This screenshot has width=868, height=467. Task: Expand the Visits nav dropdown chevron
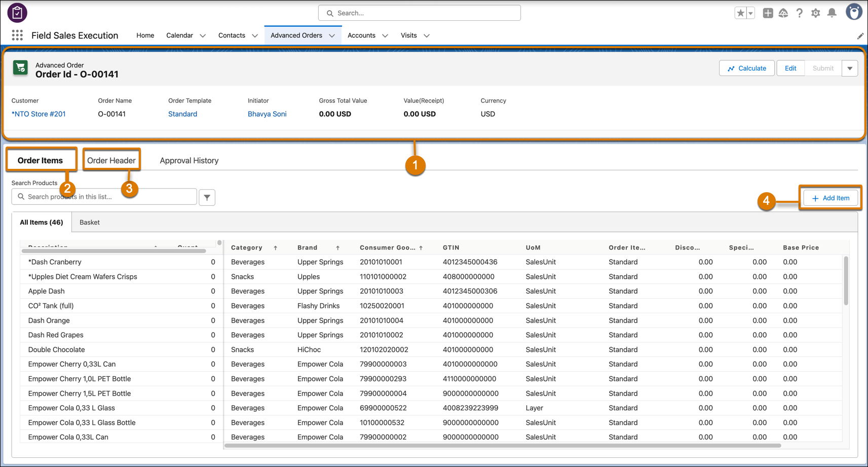pos(427,35)
